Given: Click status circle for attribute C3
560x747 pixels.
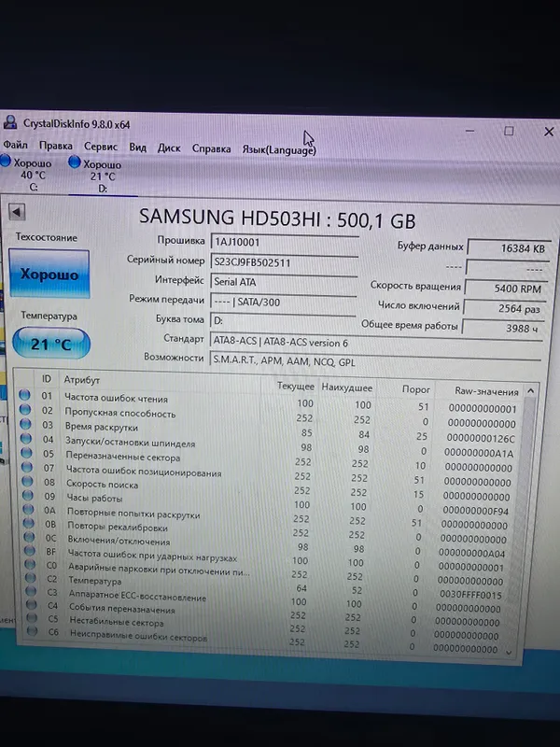Looking at the screenshot, I should pyautogui.click(x=32, y=591).
